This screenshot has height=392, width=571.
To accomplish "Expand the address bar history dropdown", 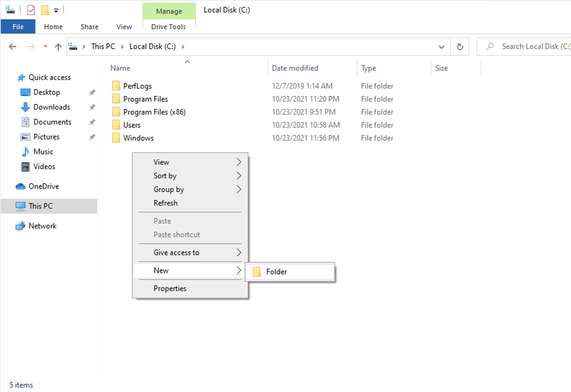I will 441,47.
